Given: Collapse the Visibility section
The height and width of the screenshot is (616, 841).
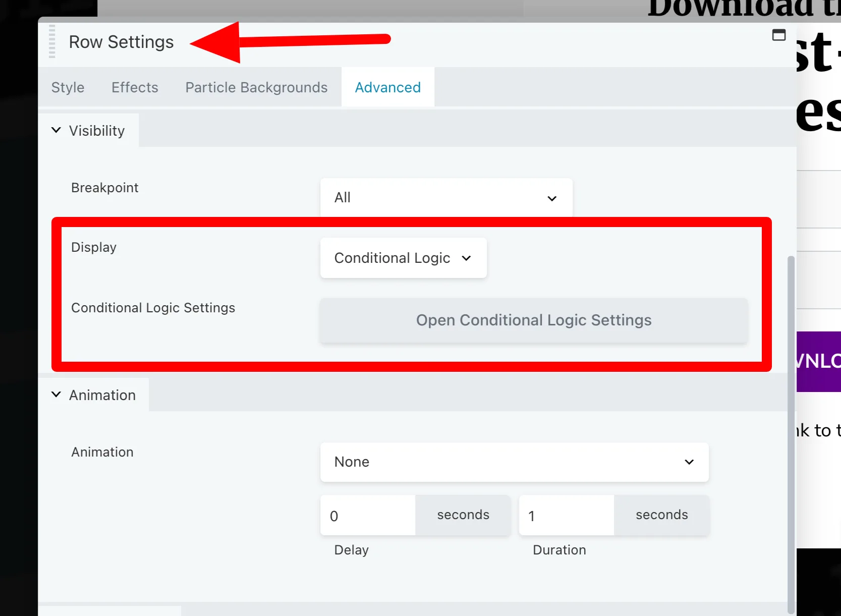Looking at the screenshot, I should [88, 131].
